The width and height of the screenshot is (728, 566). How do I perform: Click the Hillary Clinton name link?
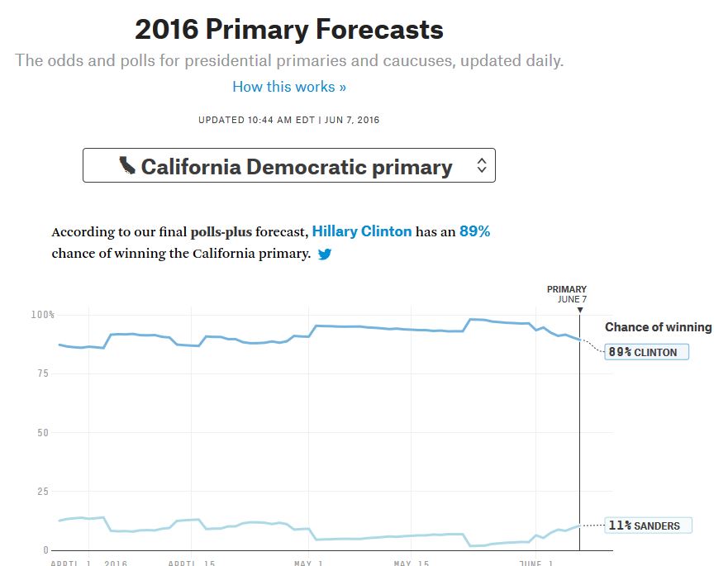point(362,231)
